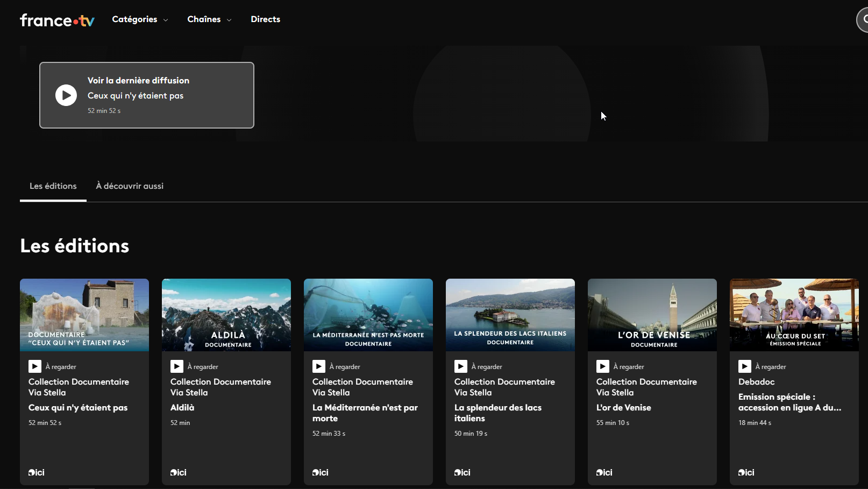
Task: Open the search icon at top right
Action: pyautogui.click(x=863, y=20)
